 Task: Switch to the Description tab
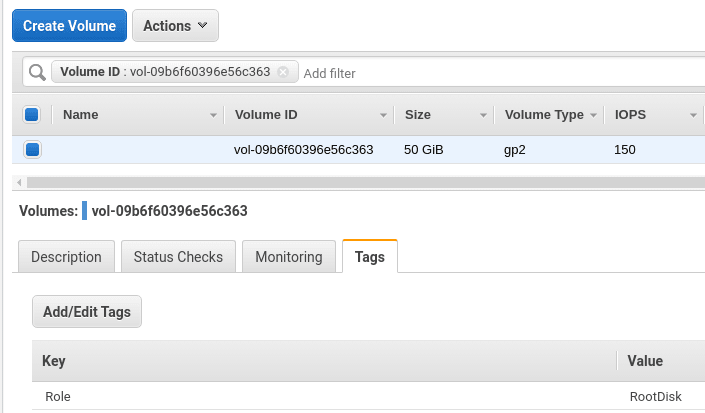click(x=67, y=257)
